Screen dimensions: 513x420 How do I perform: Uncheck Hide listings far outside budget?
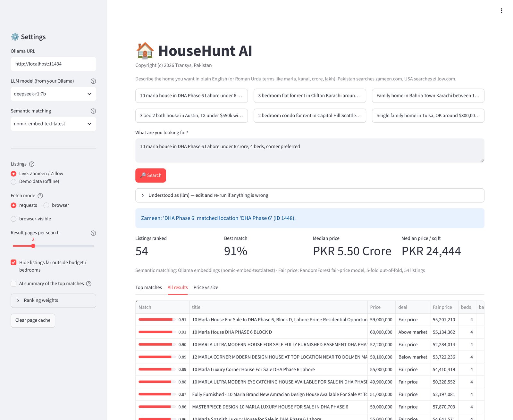click(13, 262)
